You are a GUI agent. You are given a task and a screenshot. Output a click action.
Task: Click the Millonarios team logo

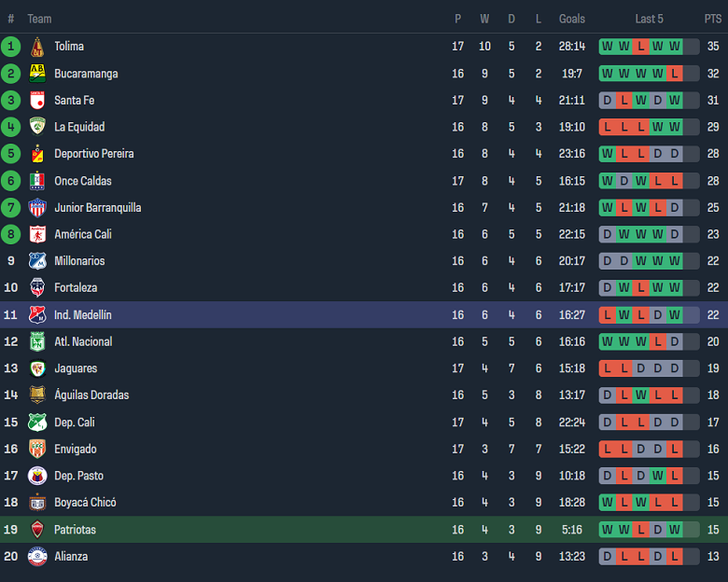(x=37, y=261)
